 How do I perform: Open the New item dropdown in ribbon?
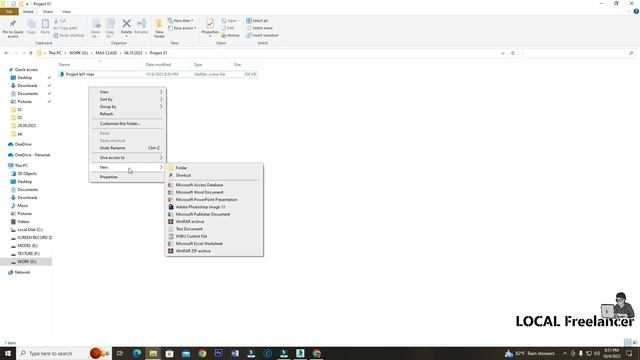[181, 20]
